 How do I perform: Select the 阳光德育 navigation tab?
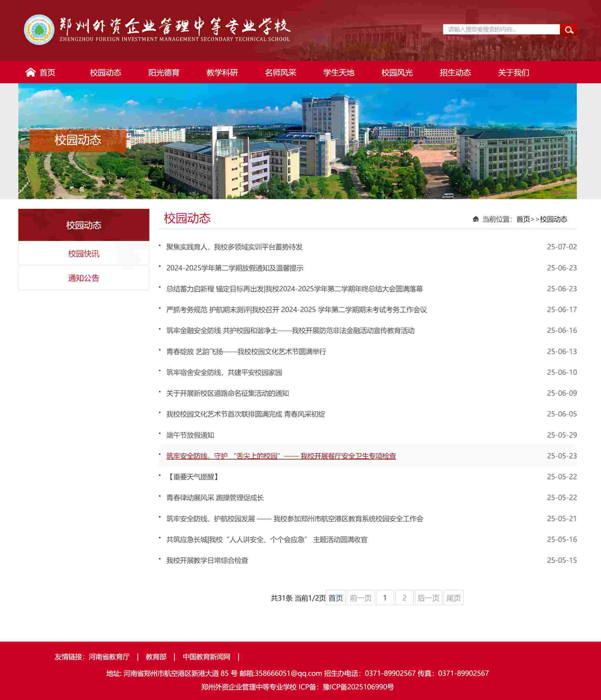[164, 73]
